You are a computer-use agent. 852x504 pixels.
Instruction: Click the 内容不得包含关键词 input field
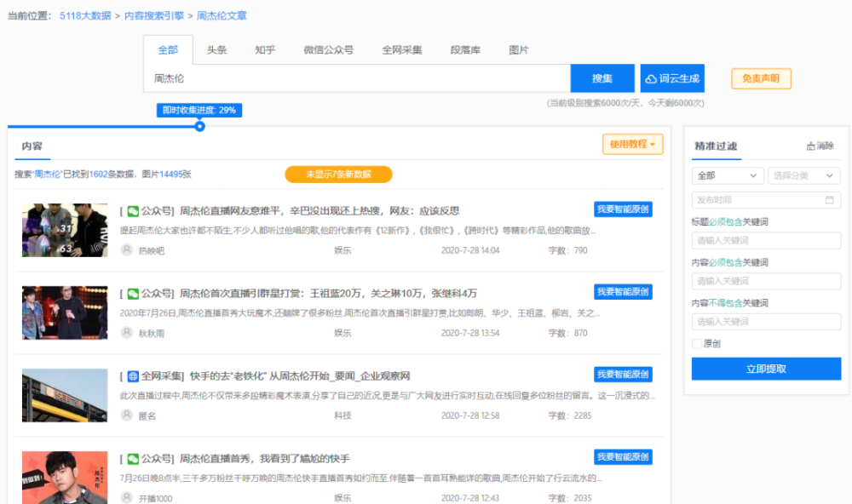(766, 322)
